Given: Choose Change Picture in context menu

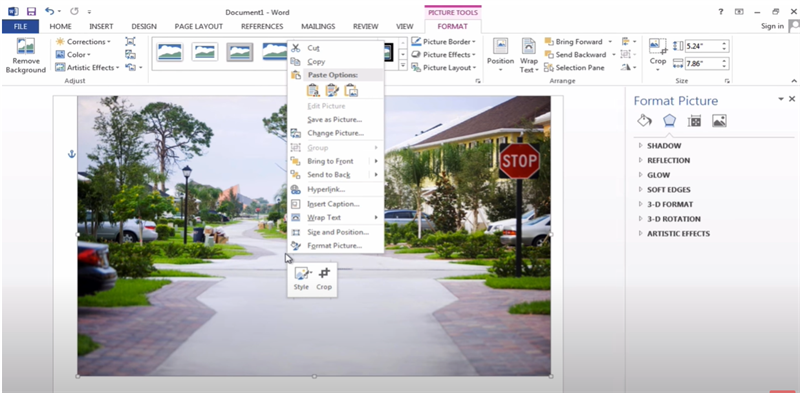Looking at the screenshot, I should click(336, 133).
